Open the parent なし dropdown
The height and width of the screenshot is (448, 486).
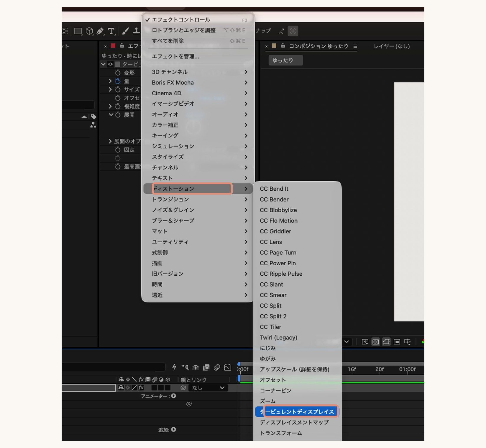(208, 388)
